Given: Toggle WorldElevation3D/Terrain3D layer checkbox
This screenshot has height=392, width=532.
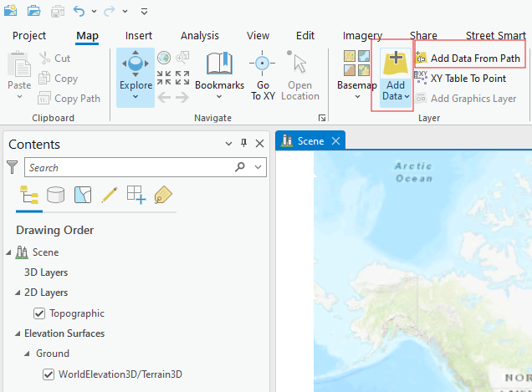Looking at the screenshot, I should (x=49, y=374).
